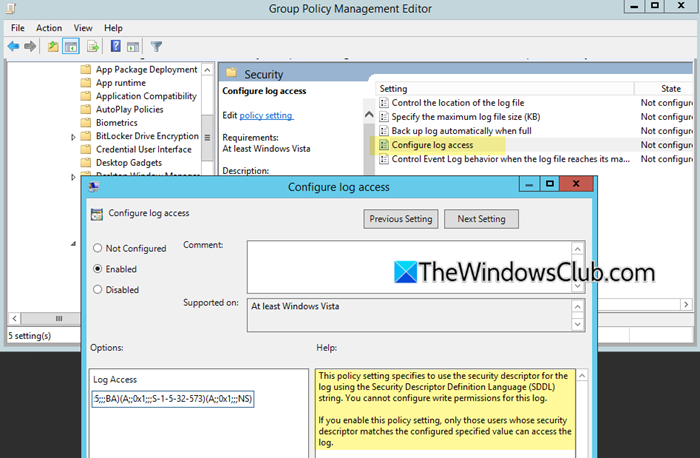Click the Previous Setting button
The width and height of the screenshot is (700, 458).
point(400,219)
